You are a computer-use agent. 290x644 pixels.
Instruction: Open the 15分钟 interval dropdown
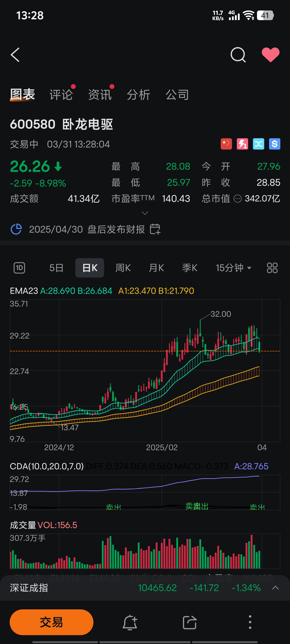[233, 268]
